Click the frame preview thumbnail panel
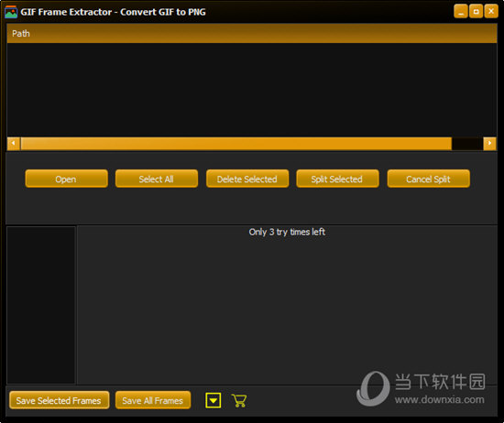The width and height of the screenshot is (504, 423). tap(41, 305)
